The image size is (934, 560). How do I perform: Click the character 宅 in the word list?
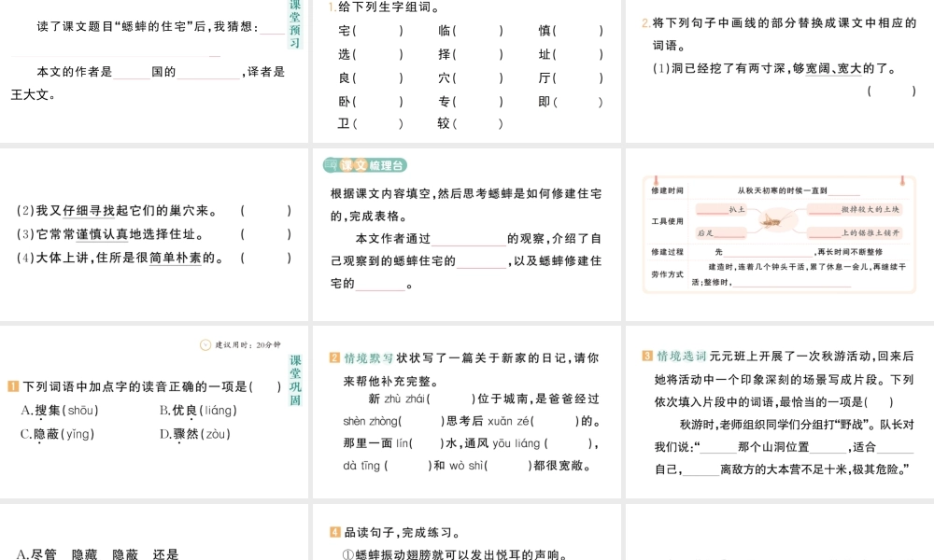345,31
